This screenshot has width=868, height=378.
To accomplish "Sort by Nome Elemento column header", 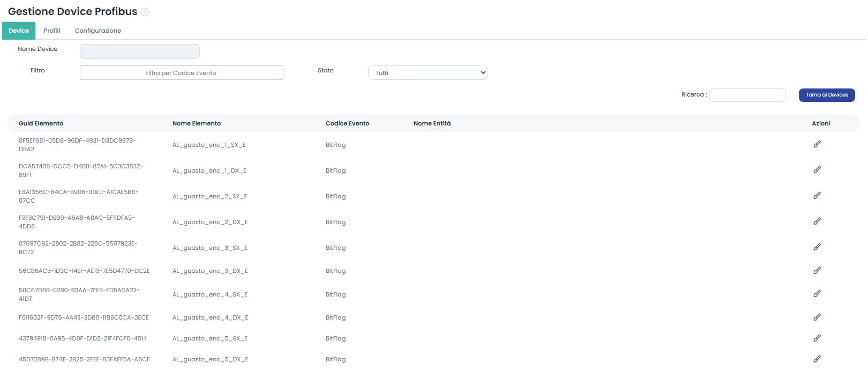I will point(196,123).
